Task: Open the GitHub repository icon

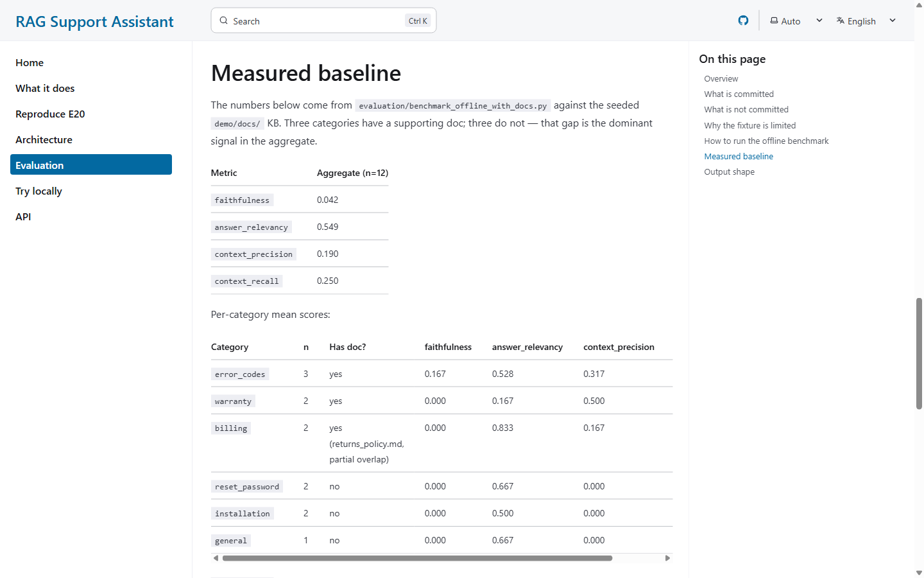Action: click(743, 21)
